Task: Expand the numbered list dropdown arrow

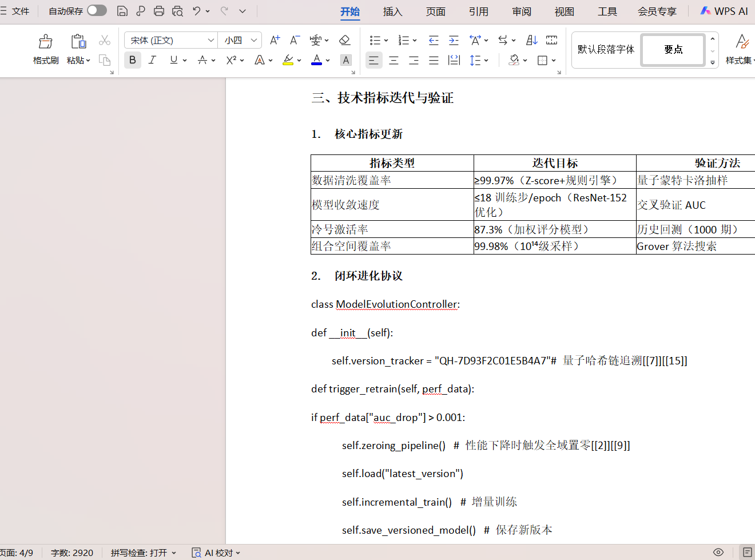Action: click(415, 41)
